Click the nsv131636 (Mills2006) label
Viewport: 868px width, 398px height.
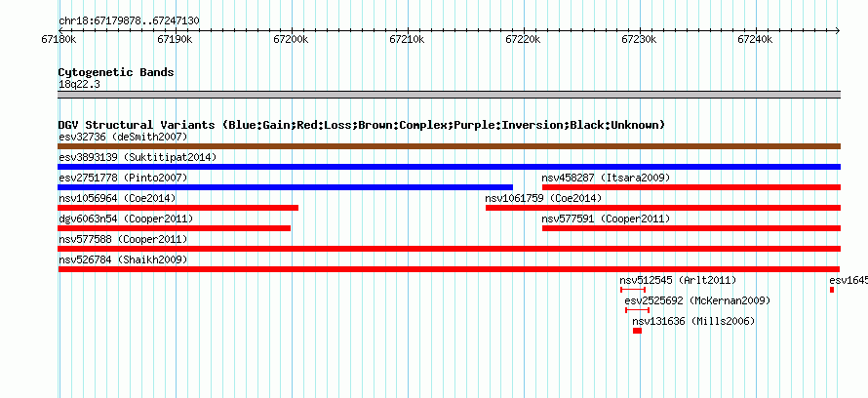694,321
